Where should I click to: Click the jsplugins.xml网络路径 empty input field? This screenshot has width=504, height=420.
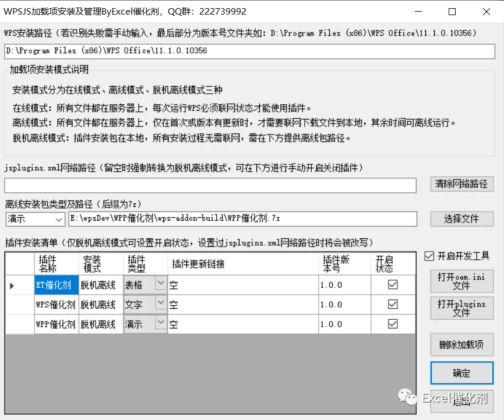pos(210,185)
